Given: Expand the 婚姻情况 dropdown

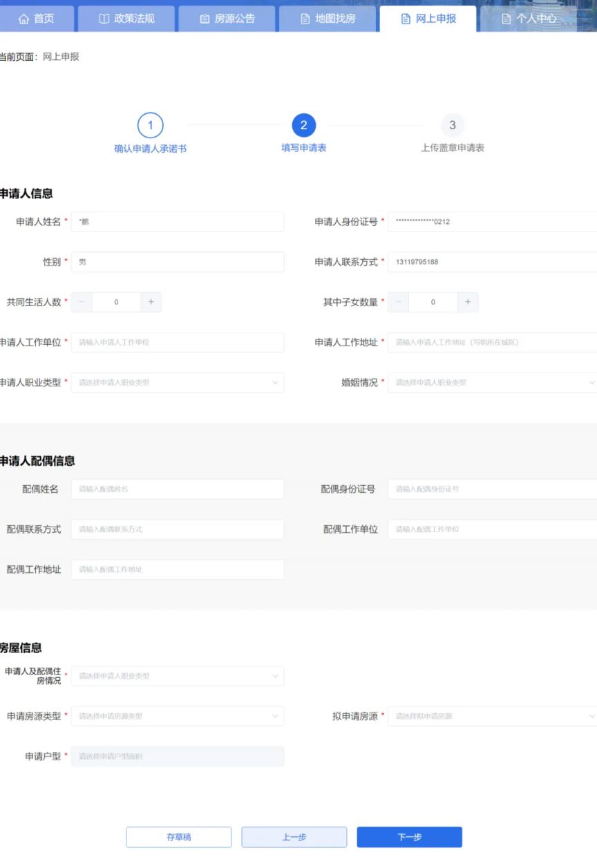Looking at the screenshot, I should pos(492,382).
